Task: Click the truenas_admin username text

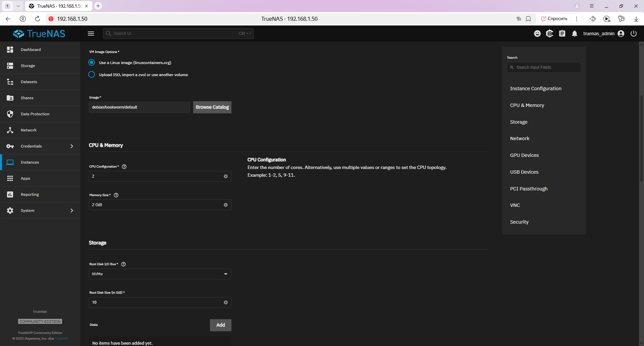Action: 599,34
